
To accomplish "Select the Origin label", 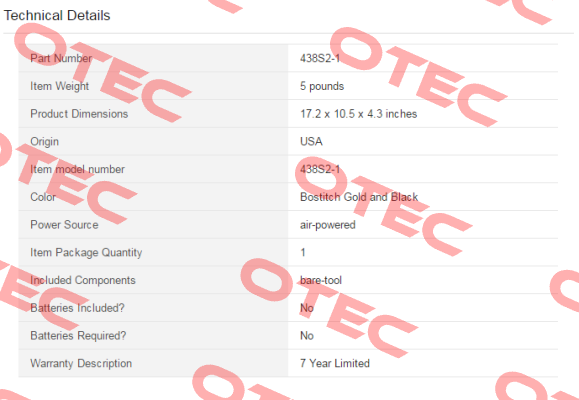I will coord(44,141).
